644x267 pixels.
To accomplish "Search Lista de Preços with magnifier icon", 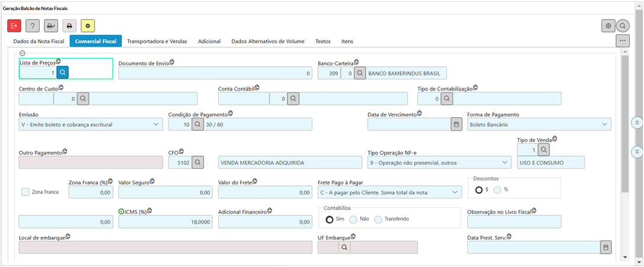I will click(63, 73).
